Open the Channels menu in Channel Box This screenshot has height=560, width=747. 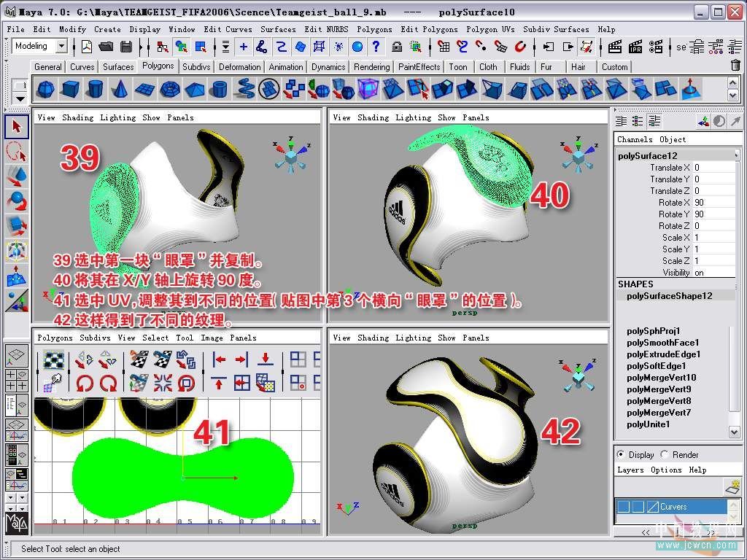(635, 139)
